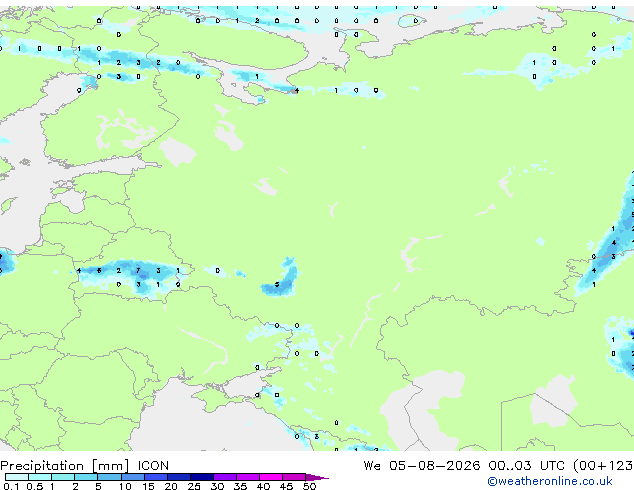Click the 0.1–0.5 mm legend color swatch
Image resolution: width=634 pixels, height=490 pixels.
(17, 477)
